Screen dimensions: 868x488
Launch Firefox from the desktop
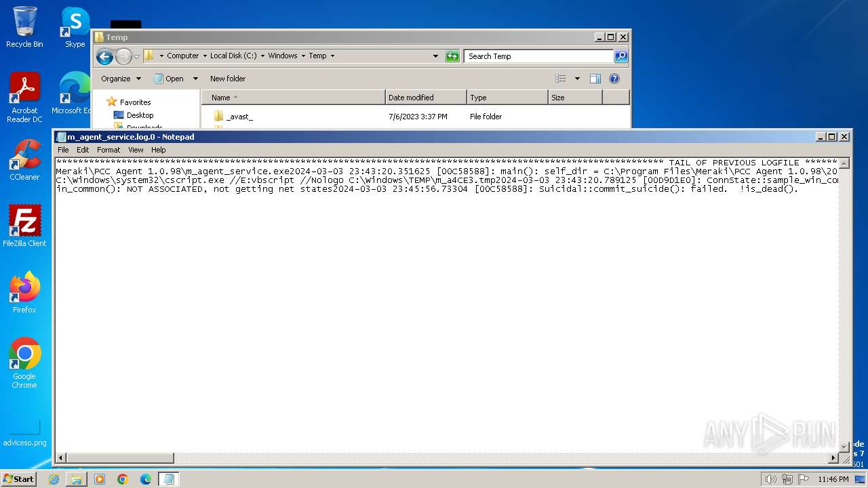click(24, 292)
